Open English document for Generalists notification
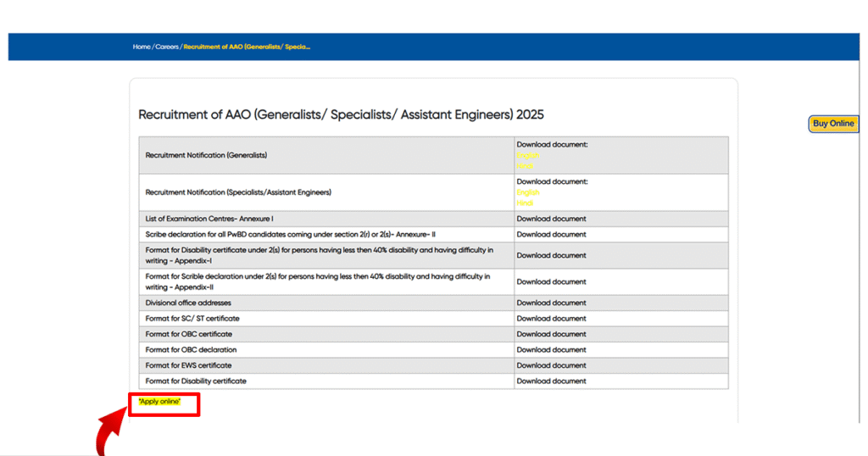Viewport: 868px width, 456px height. click(x=527, y=155)
